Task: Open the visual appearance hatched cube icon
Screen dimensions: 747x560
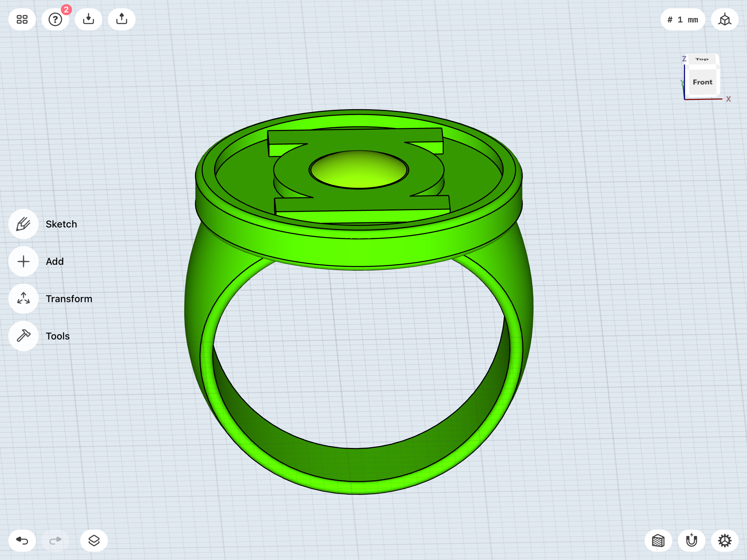Action: [658, 541]
